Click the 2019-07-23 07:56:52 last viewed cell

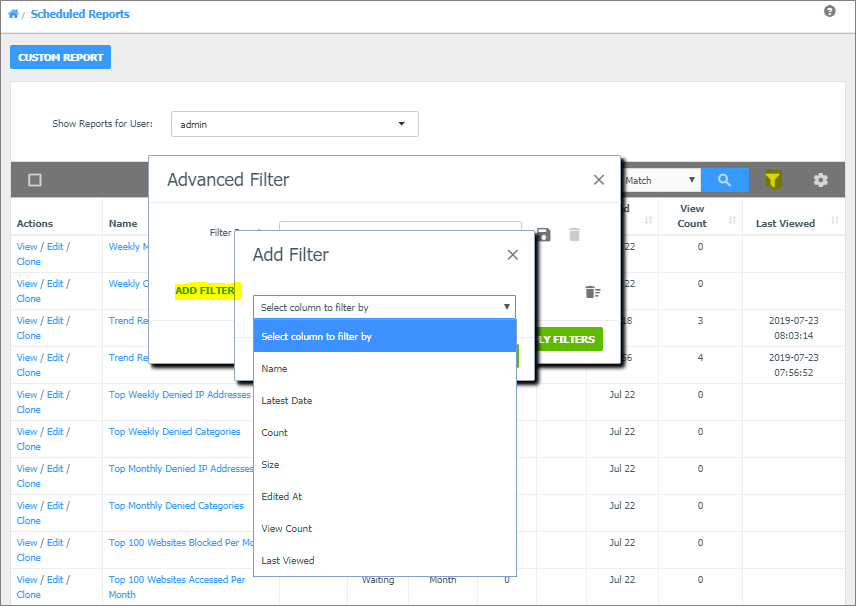(x=793, y=365)
